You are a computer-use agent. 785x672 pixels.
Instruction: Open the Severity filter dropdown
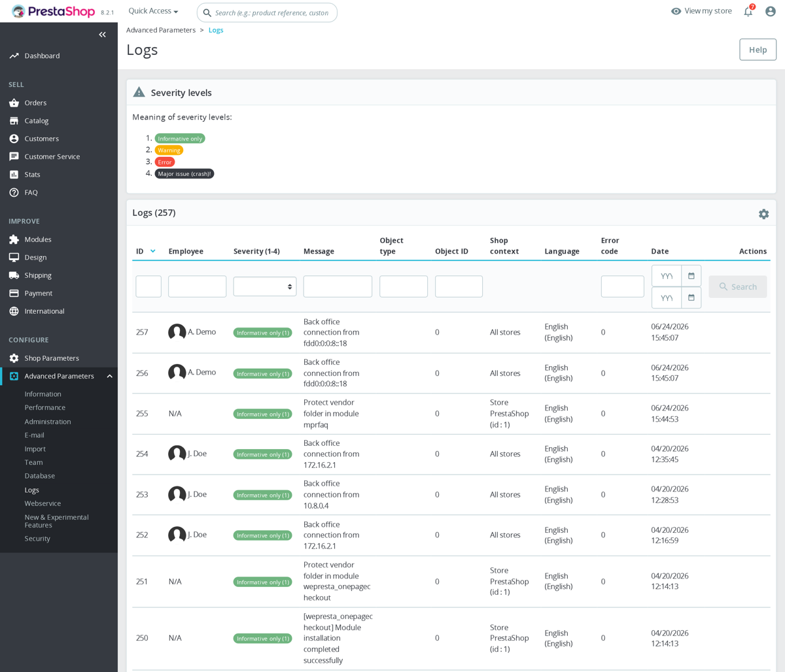tap(265, 286)
